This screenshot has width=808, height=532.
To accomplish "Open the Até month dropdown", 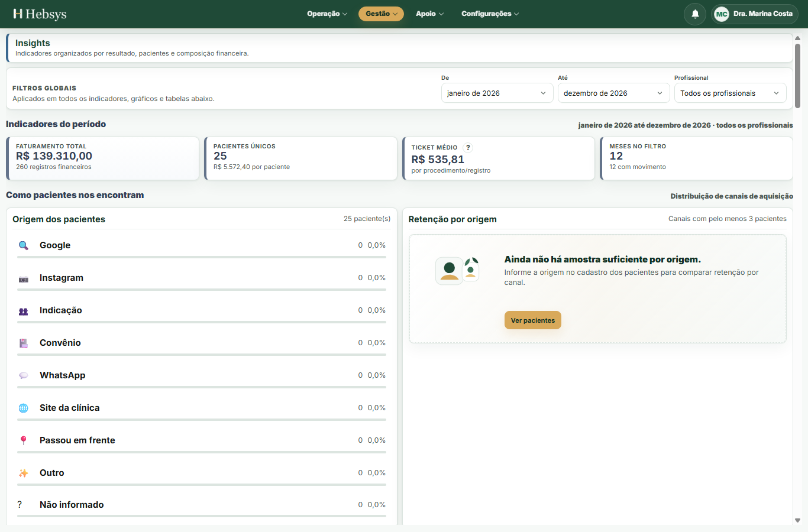I will tap(613, 93).
